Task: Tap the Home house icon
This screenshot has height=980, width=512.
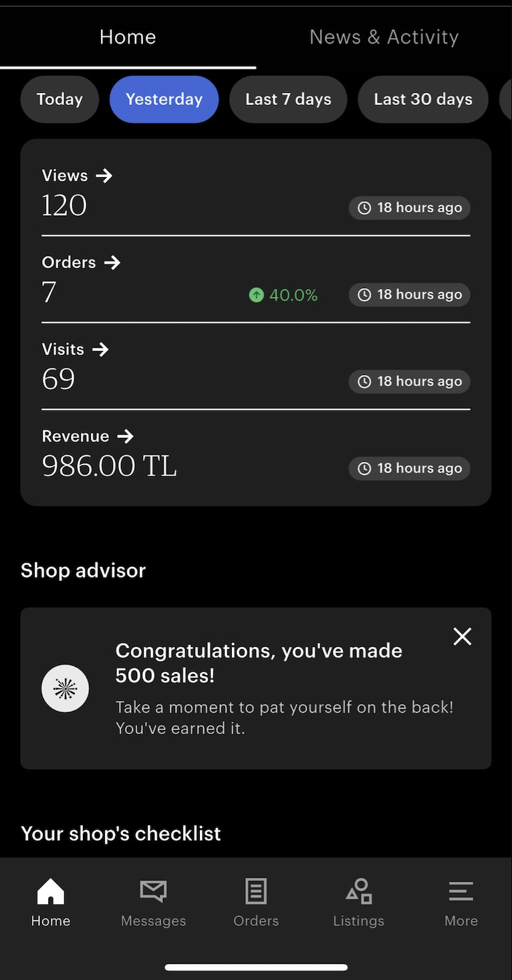Action: point(51,891)
